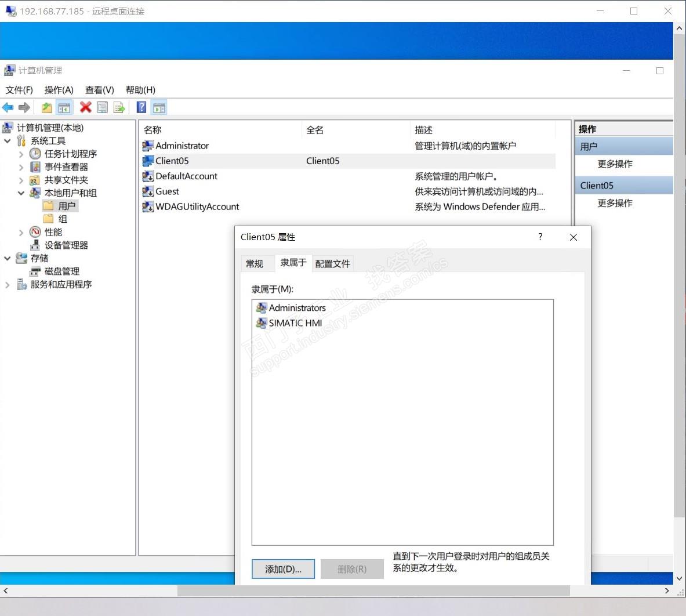Select SIMATIC HMI in the 隶属于 list
Viewport: 686px width, 616px height.
(289, 323)
